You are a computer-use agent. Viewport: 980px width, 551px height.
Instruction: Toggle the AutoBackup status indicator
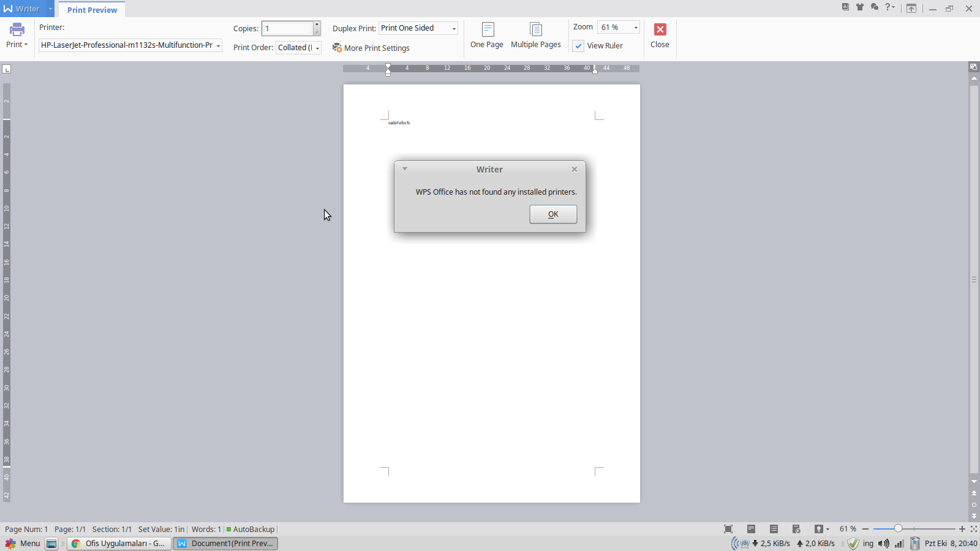251,530
